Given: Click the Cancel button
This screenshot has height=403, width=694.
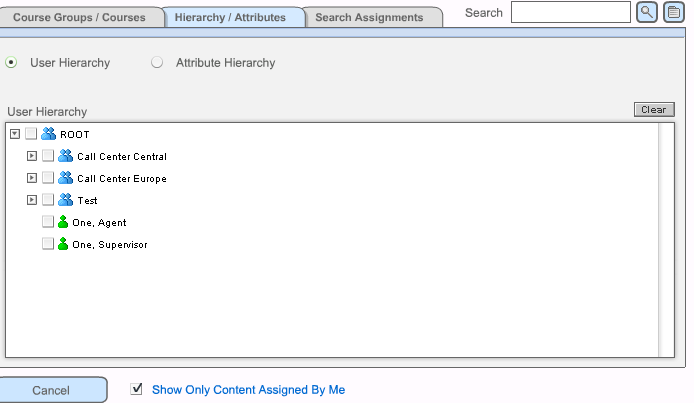Looking at the screenshot, I should pos(51,390).
